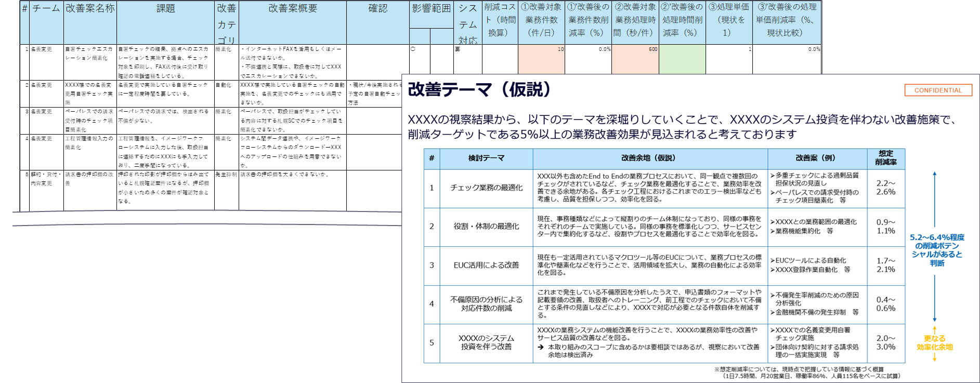Click 不備原因の分析による対応件数の削減 cell

pos(486,304)
